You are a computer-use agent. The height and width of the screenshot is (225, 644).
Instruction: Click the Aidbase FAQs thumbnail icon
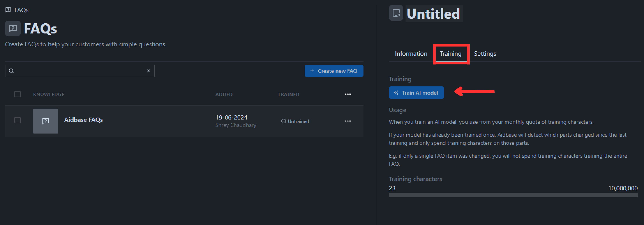click(x=46, y=121)
